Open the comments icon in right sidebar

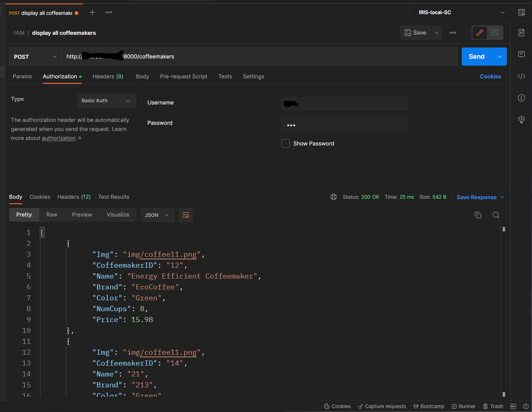pyautogui.click(x=521, y=54)
